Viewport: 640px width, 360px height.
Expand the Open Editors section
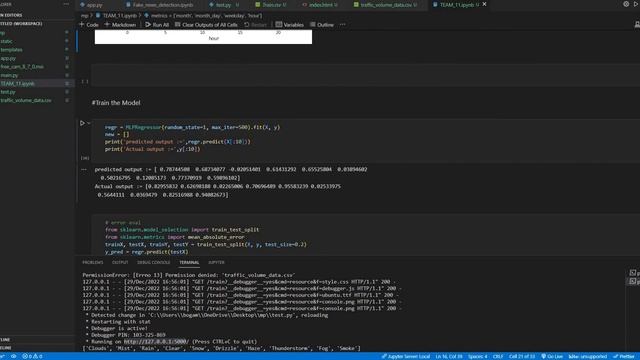11,15
